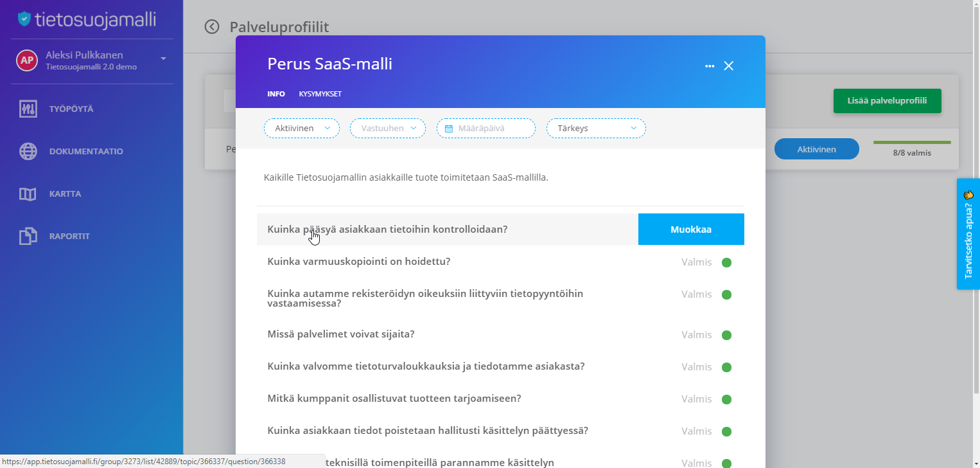Open the Työpöytä dashboard icon

coord(28,109)
